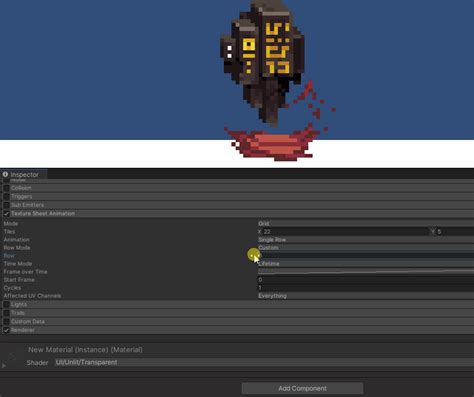
Task: Open the Time Mode dropdown showing Lifetime
Action: [x=366, y=264]
